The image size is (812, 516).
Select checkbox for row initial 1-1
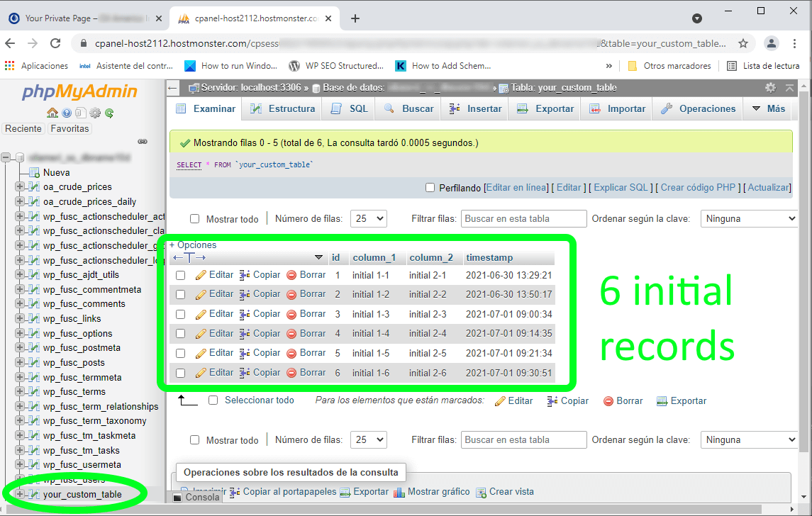point(180,275)
